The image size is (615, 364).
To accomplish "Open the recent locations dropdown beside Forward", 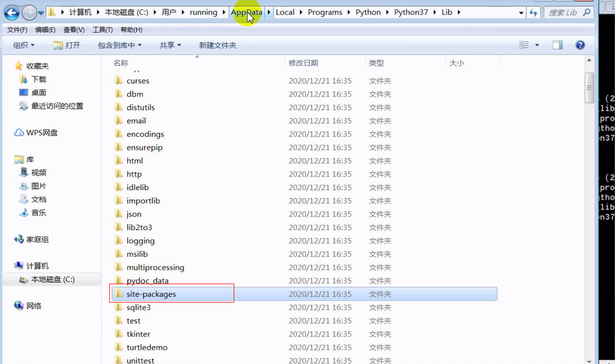I will tap(41, 13).
